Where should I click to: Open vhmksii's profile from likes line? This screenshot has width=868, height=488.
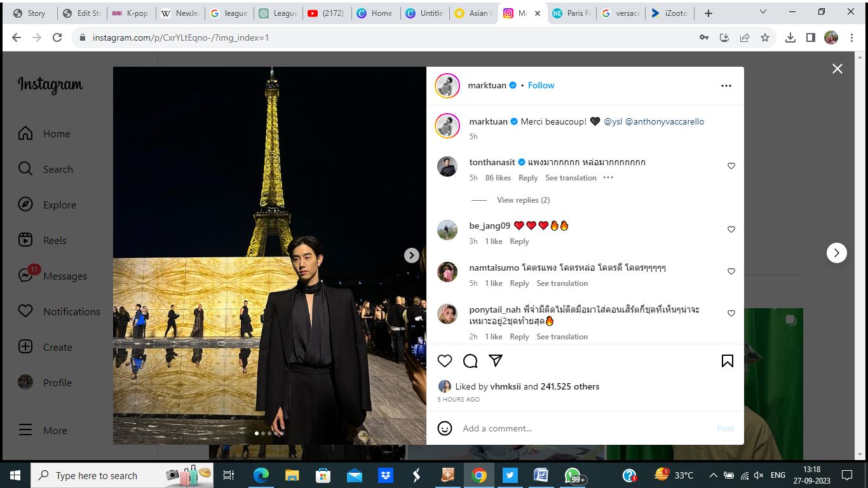[505, 386]
